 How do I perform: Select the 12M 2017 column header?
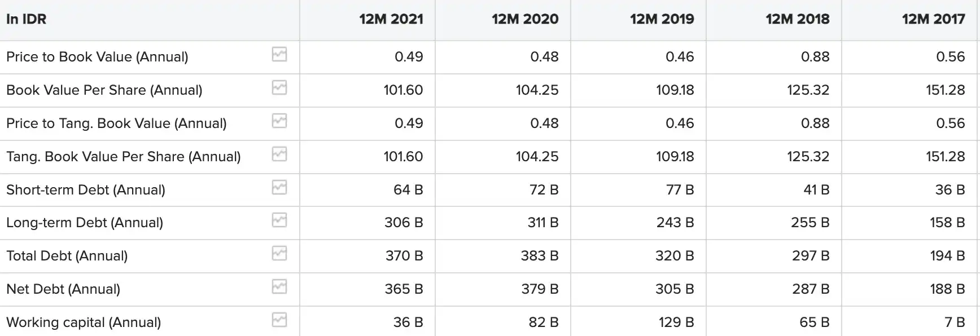coord(933,19)
